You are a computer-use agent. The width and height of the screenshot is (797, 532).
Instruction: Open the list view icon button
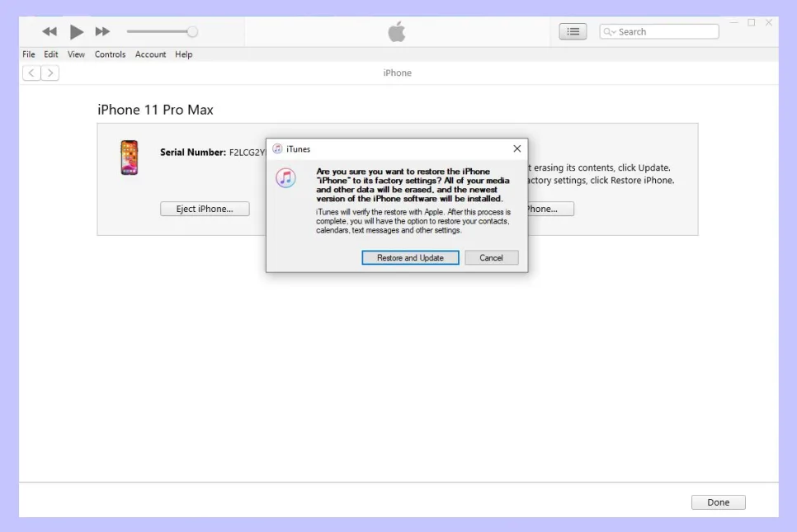573,31
